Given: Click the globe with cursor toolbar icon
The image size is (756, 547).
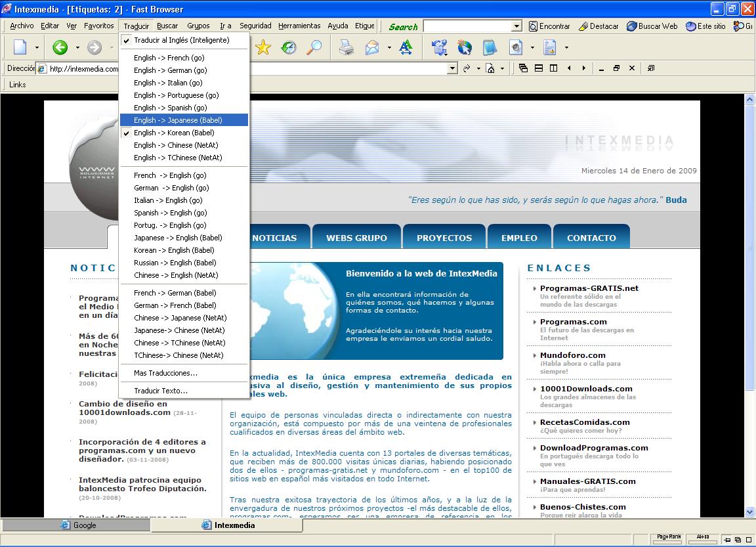Looking at the screenshot, I should coord(465,47).
